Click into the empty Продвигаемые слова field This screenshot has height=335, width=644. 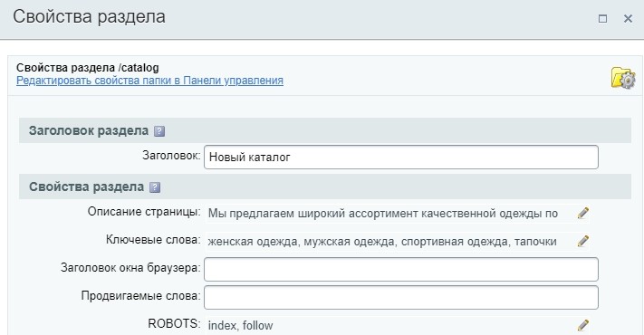(x=401, y=297)
